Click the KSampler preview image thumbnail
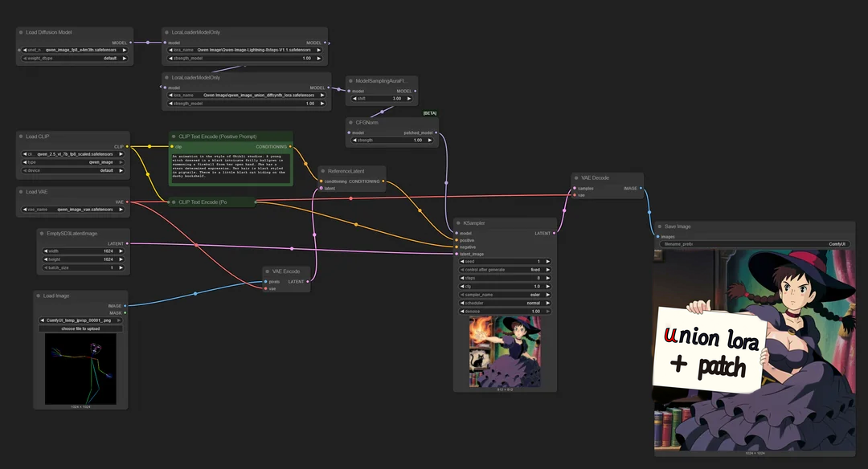This screenshot has width=868, height=469. [505, 352]
